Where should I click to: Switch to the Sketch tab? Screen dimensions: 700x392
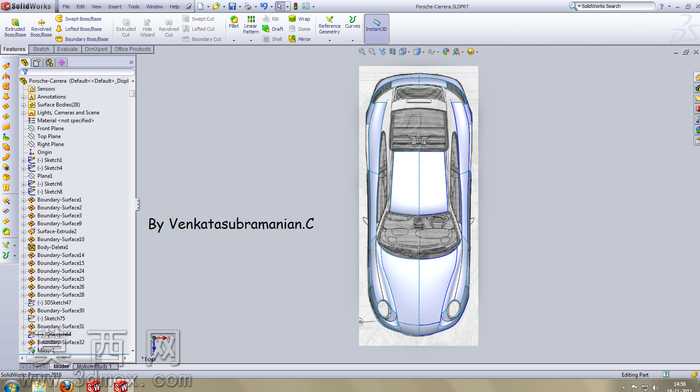[x=41, y=49]
